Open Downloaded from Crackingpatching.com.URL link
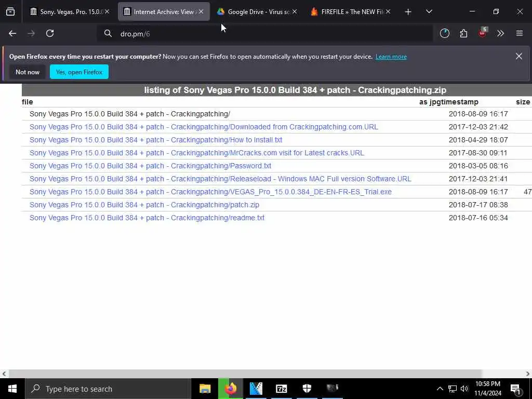This screenshot has width=532, height=399. click(x=204, y=127)
